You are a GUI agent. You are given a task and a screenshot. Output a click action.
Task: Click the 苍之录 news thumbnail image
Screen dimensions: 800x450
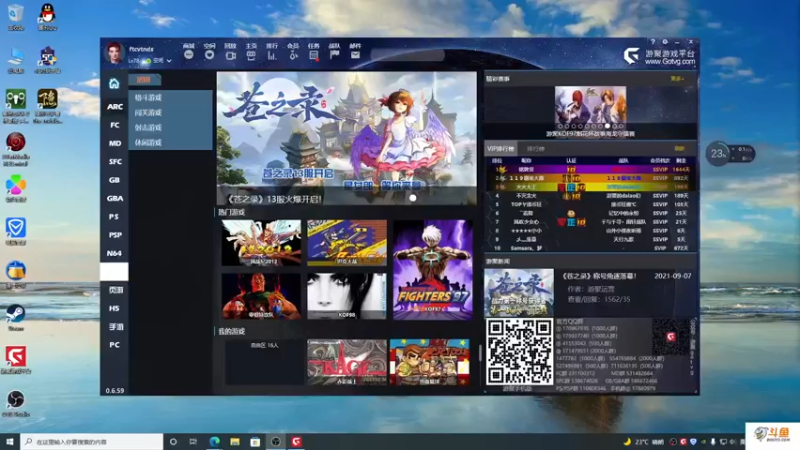pos(519,292)
